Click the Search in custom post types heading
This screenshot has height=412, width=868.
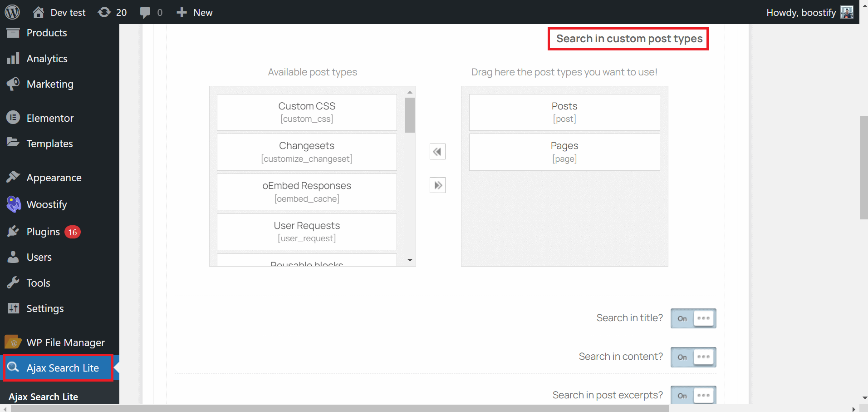[x=629, y=39]
